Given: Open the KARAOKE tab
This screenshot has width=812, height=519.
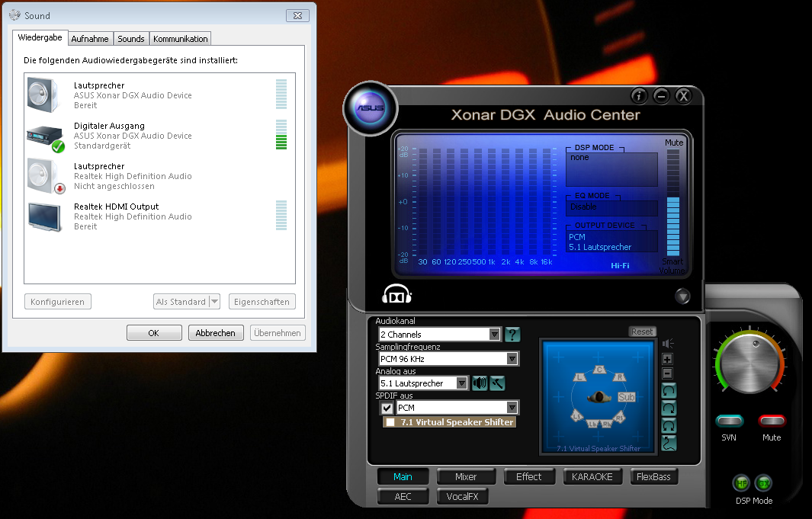Looking at the screenshot, I should click(592, 476).
